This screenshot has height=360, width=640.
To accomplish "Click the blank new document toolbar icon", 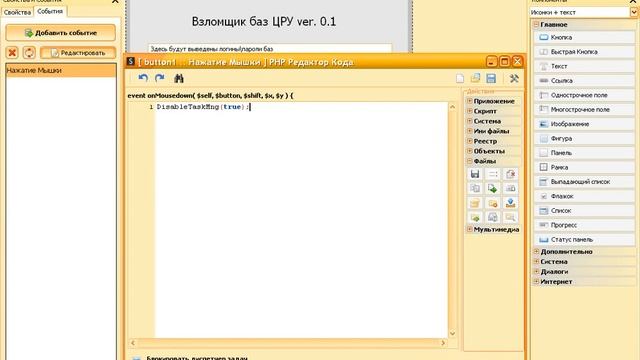I will (460, 78).
